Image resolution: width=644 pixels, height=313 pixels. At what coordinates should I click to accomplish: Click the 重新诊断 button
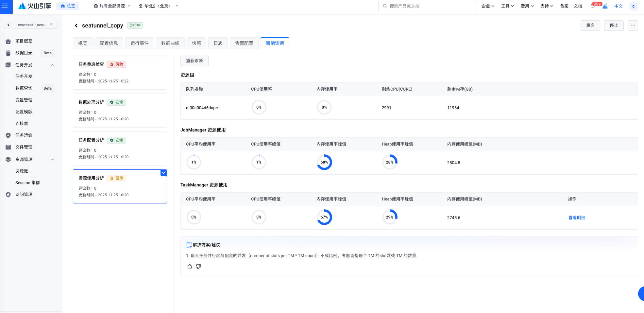(194, 61)
